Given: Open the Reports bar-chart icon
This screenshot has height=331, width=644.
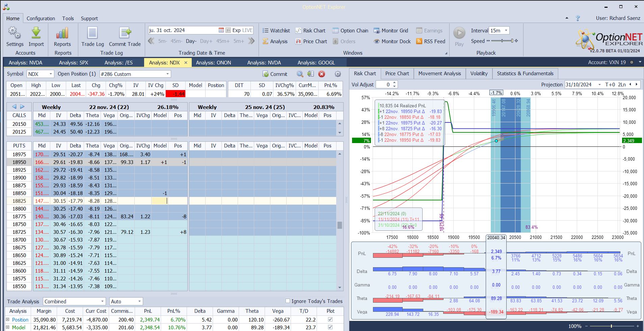Looking at the screenshot, I should coord(62,37).
